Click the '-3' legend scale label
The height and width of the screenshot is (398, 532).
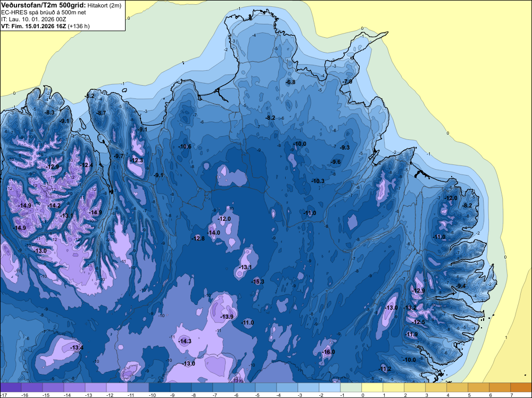tap(301, 395)
